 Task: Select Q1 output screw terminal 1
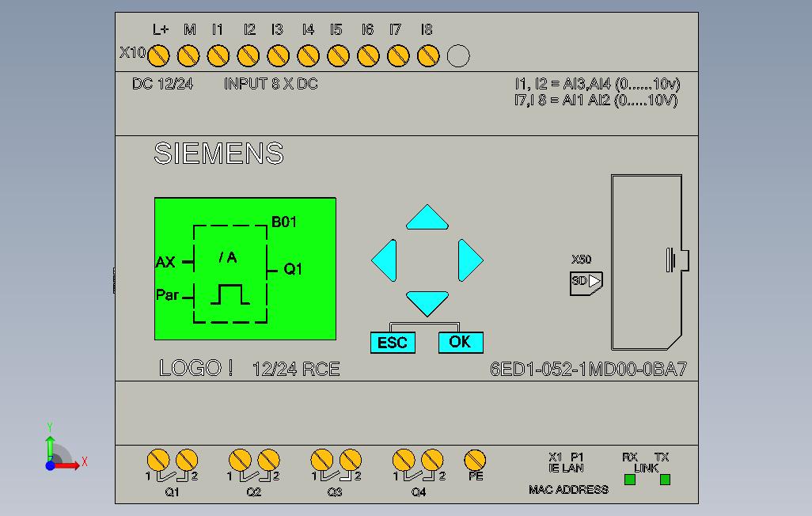coord(158,460)
